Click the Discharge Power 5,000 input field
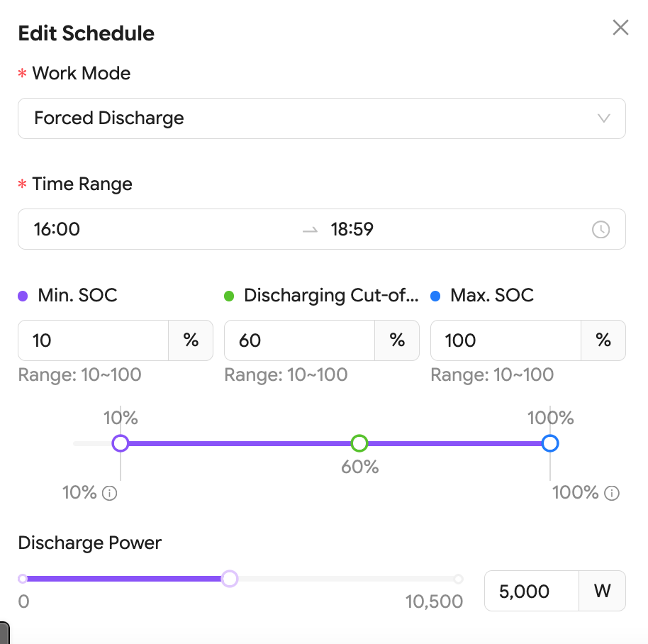Image resolution: width=648 pixels, height=644 pixels. coord(532,591)
